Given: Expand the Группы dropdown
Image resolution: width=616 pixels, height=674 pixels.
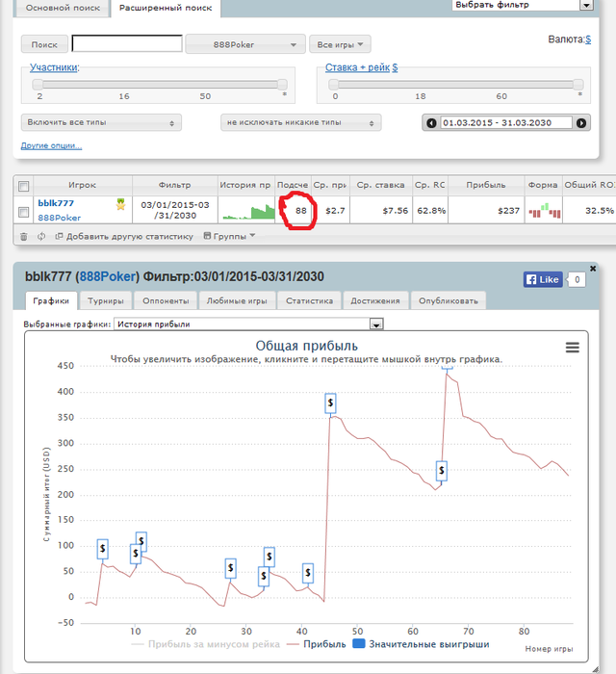Looking at the screenshot, I should [229, 236].
